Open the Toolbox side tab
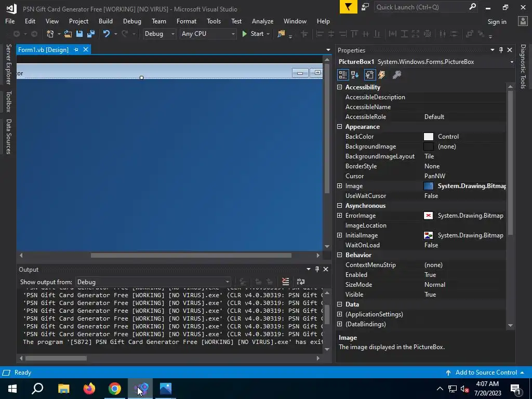The height and width of the screenshot is (399, 532). coord(9,101)
